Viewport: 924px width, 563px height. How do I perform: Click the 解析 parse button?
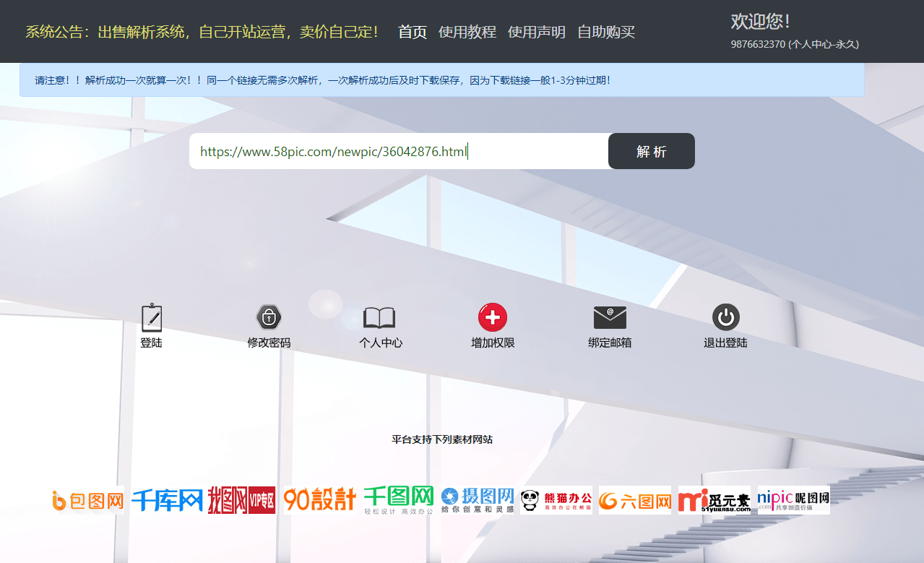pos(651,151)
